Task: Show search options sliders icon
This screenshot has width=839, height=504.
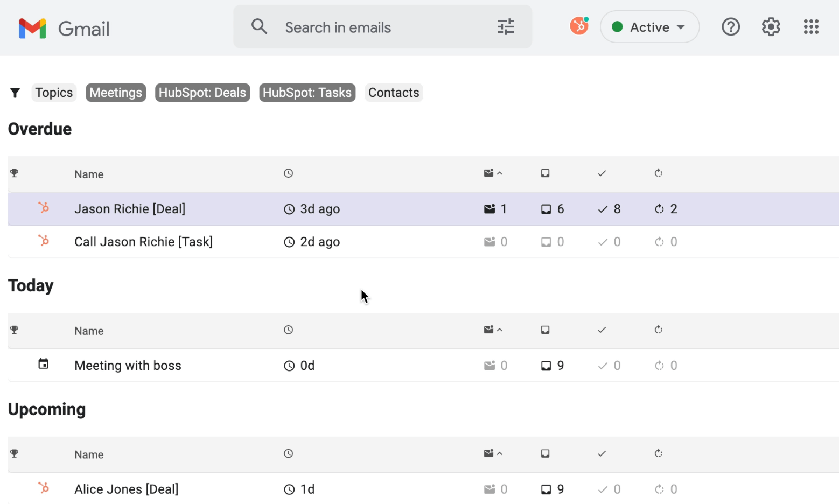Action: (505, 27)
